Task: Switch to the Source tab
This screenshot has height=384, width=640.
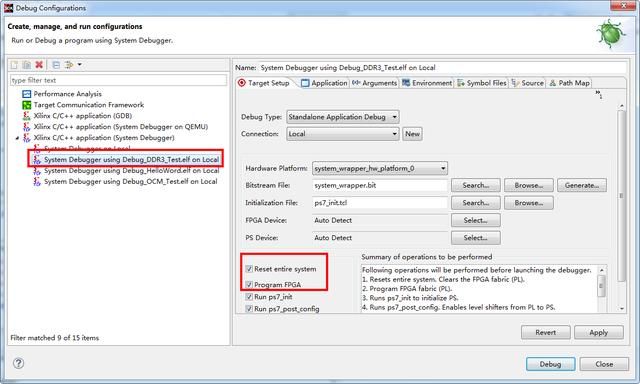Action: coord(527,83)
